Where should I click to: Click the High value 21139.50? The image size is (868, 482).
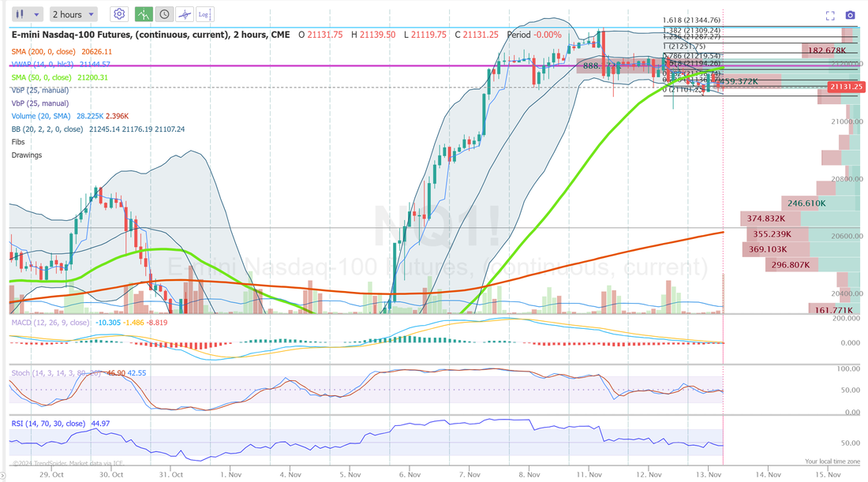click(x=377, y=34)
